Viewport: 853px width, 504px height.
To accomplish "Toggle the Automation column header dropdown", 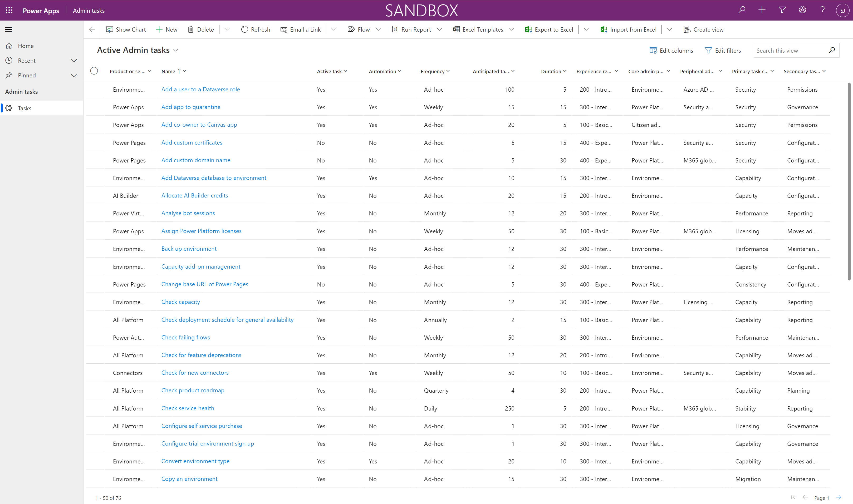I will (401, 71).
